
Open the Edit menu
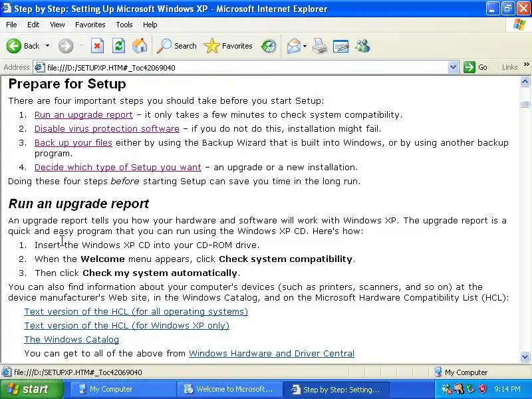tap(33, 25)
